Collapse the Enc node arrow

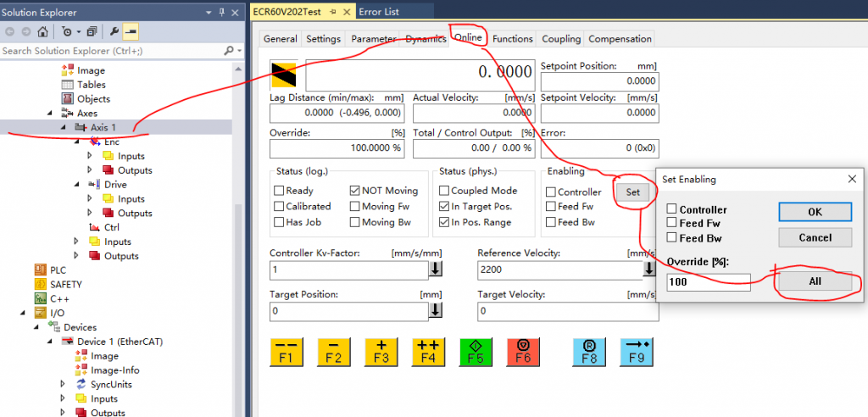[x=77, y=142]
